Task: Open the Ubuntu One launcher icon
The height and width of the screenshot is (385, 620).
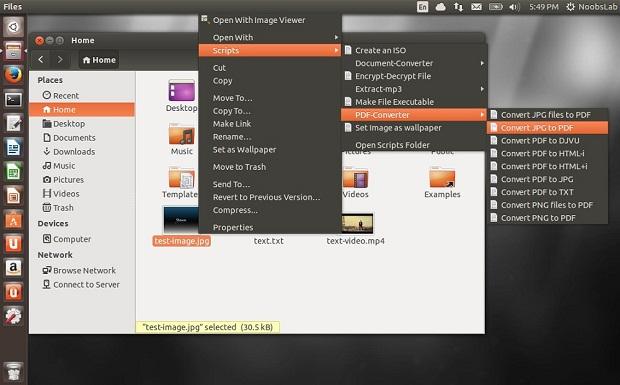Action: 13,244
